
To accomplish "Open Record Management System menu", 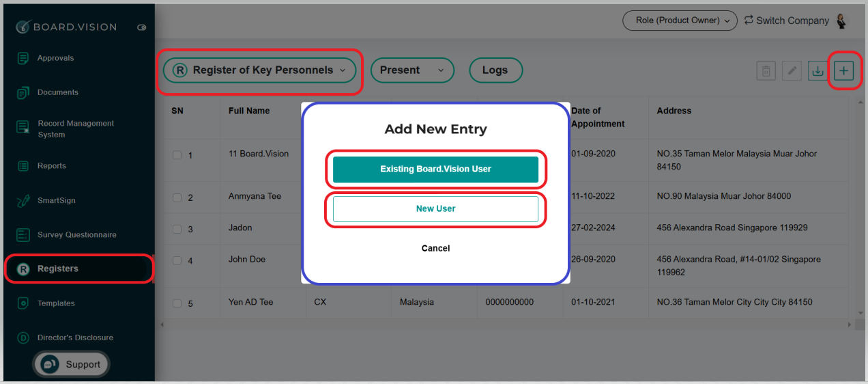I will [76, 129].
